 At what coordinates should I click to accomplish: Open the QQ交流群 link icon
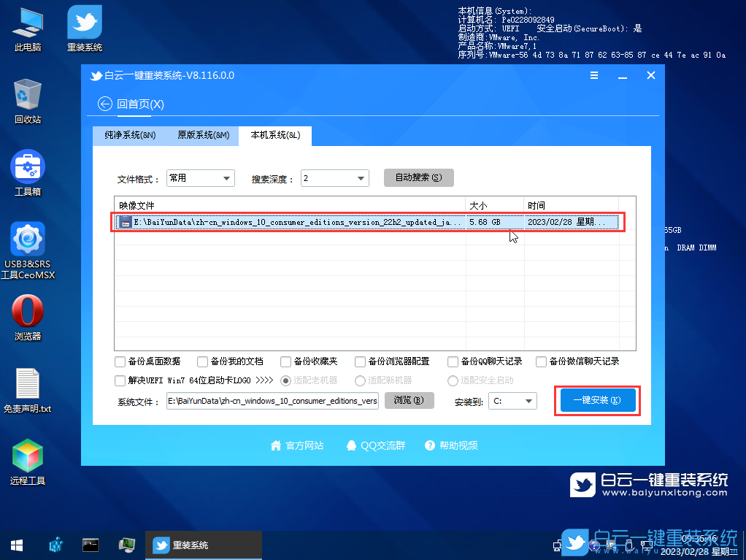[x=375, y=445]
